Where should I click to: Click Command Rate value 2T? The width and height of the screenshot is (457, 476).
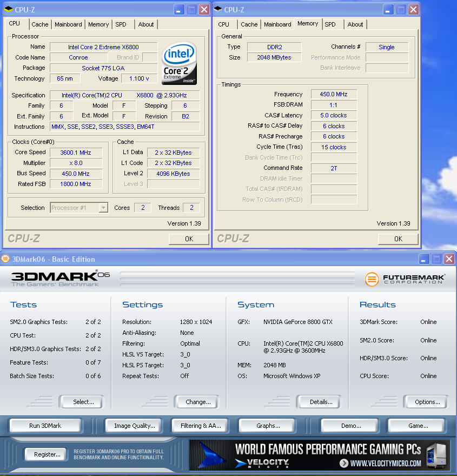[334, 168]
